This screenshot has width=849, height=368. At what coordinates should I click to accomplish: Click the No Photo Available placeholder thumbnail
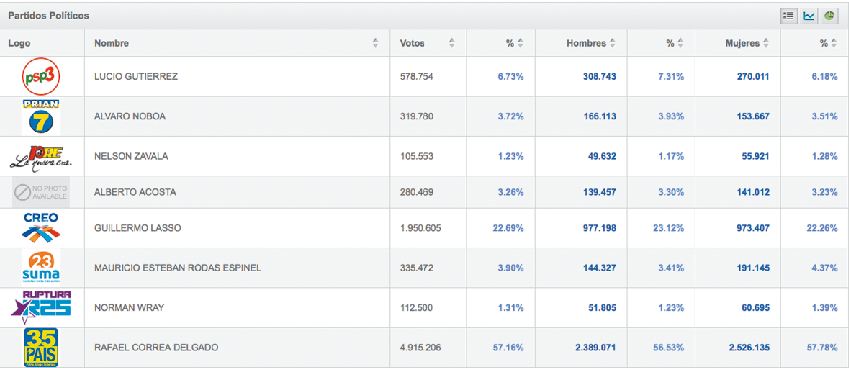pos(41,192)
